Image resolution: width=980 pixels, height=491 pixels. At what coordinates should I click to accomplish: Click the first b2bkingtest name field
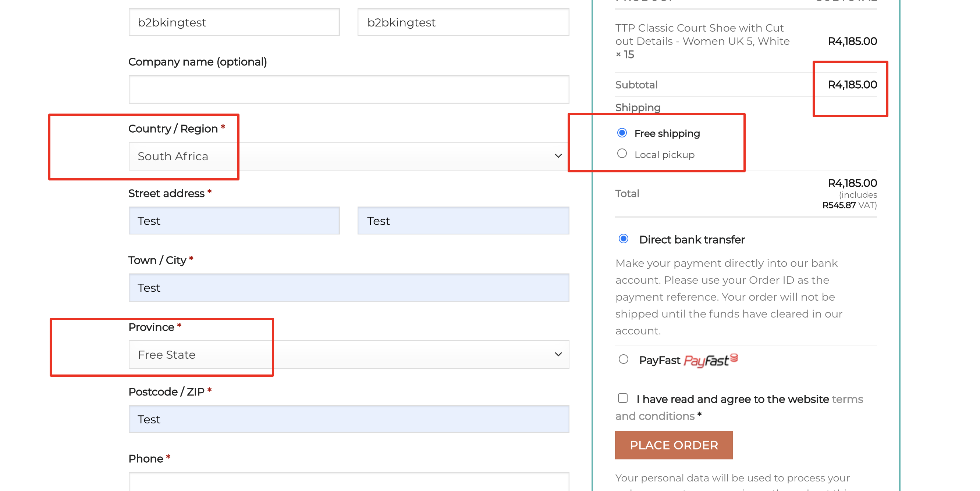click(234, 22)
